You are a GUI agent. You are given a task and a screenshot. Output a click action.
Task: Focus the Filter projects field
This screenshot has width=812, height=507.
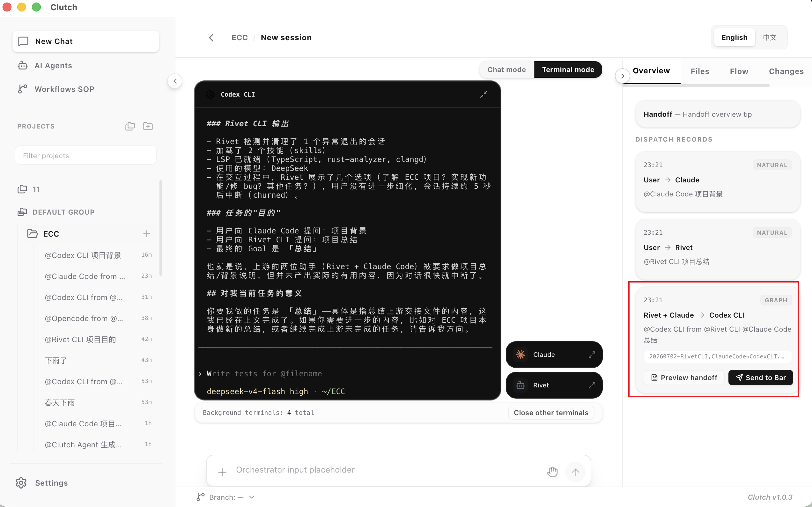pos(86,155)
